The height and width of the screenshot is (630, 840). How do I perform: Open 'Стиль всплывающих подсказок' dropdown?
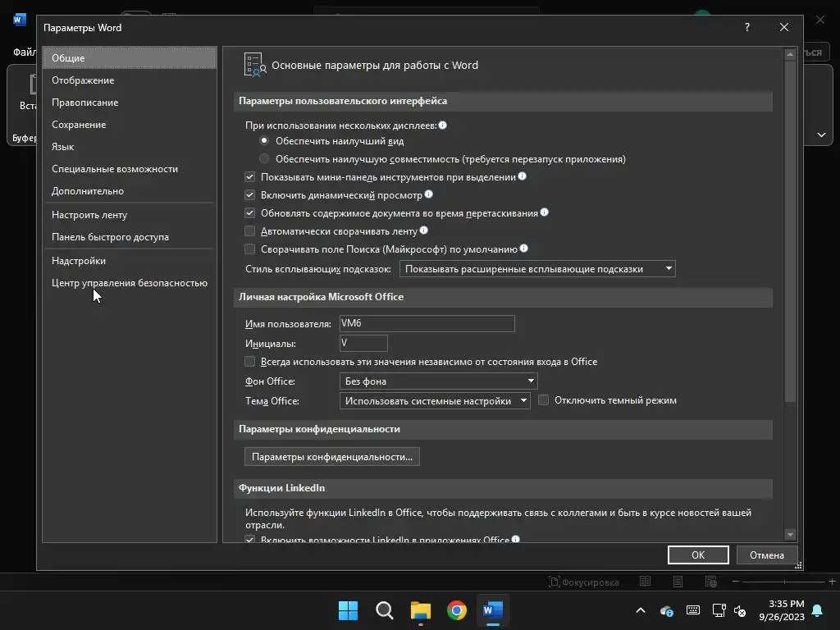pyautogui.click(x=537, y=269)
